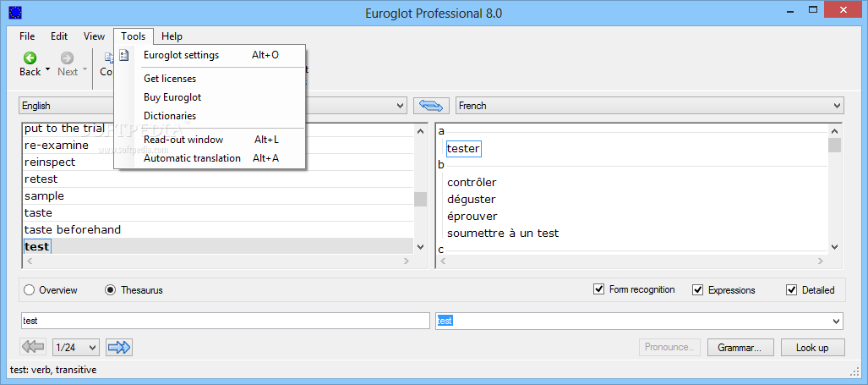Image resolution: width=868 pixels, height=385 pixels.
Task: Click the translation 'éprouver'
Action: [x=472, y=216]
